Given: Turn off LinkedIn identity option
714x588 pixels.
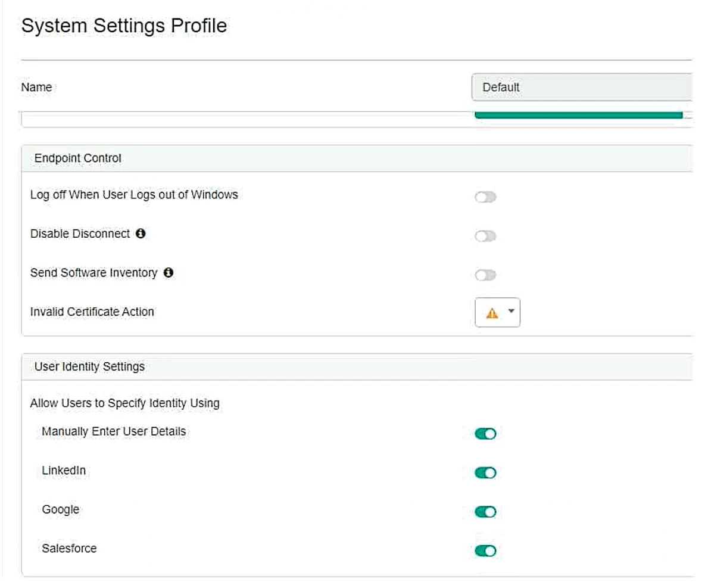Looking at the screenshot, I should (485, 473).
